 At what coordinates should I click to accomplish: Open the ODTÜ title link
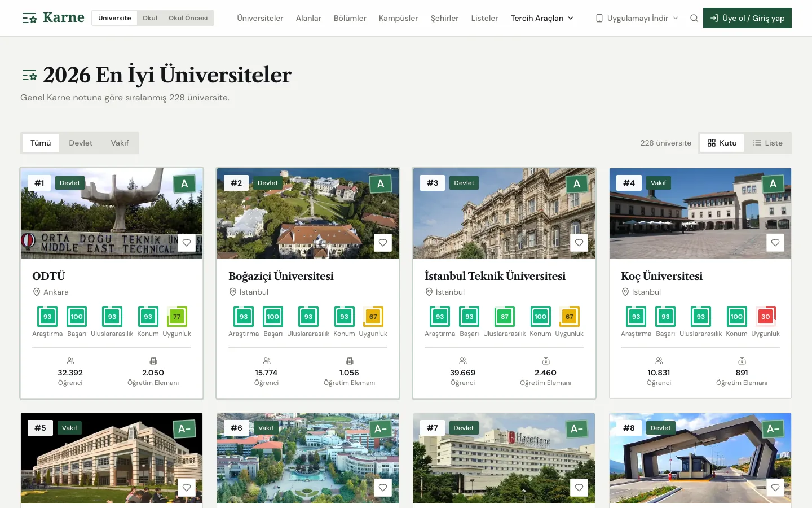point(48,276)
